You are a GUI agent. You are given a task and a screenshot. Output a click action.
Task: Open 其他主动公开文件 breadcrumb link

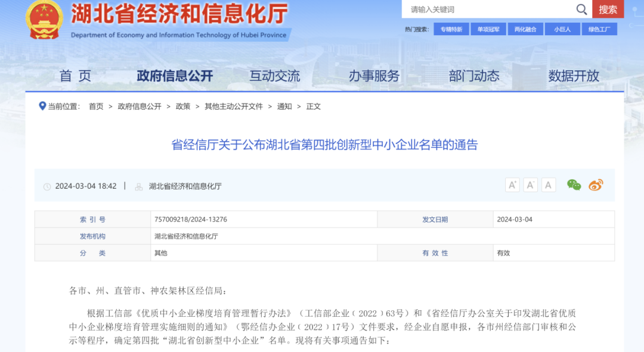pyautogui.click(x=234, y=107)
